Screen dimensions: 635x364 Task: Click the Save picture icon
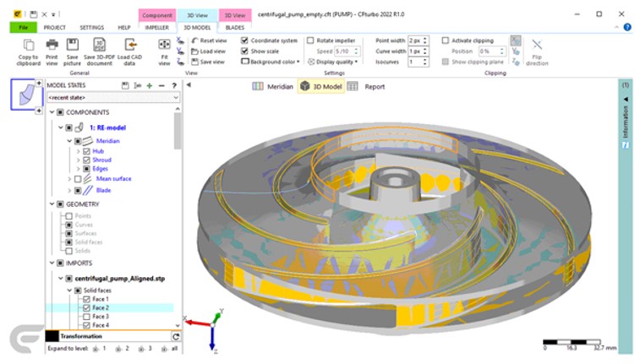pos(73,45)
